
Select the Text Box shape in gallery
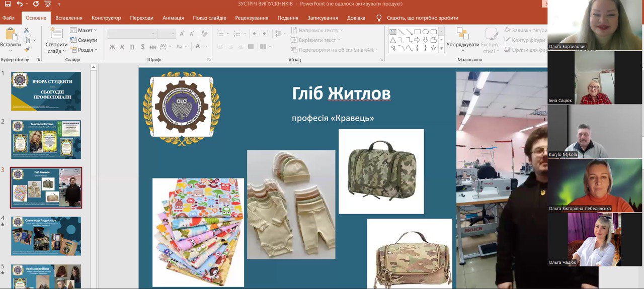click(393, 32)
